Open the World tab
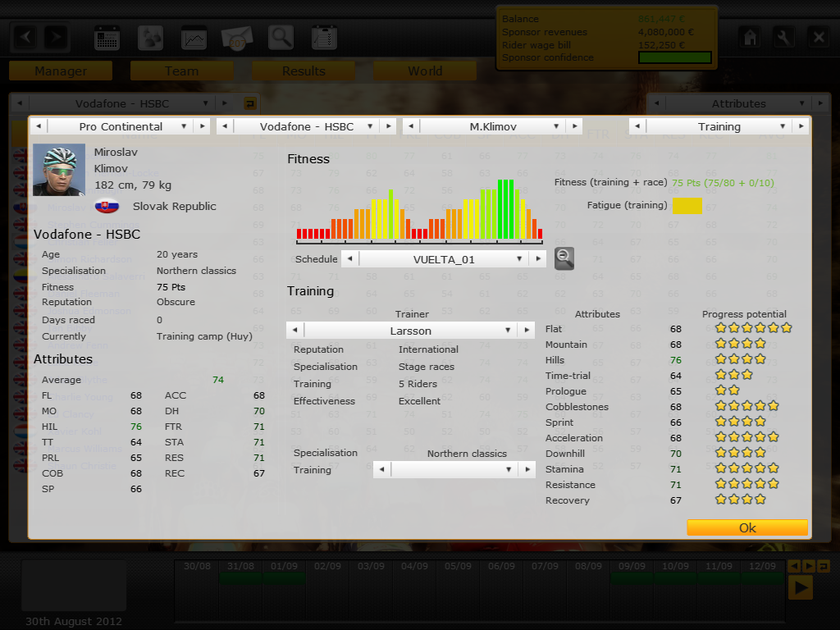Image resolution: width=840 pixels, height=630 pixels. tap(425, 71)
